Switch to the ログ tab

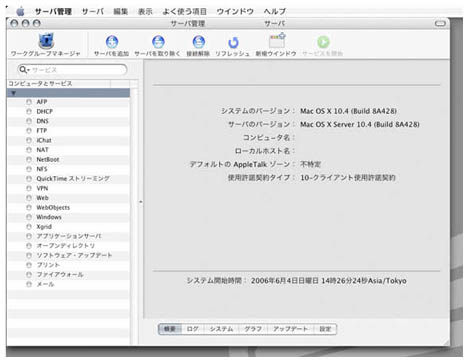click(192, 329)
